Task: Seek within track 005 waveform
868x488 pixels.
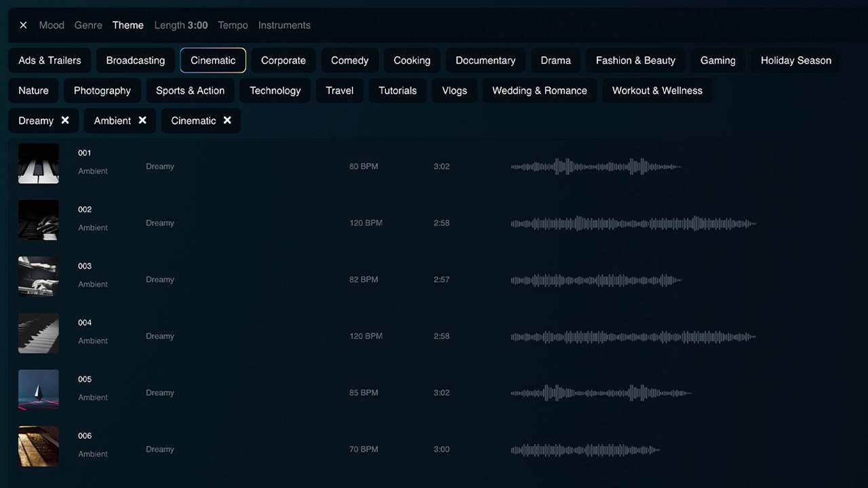Action: [601, 393]
